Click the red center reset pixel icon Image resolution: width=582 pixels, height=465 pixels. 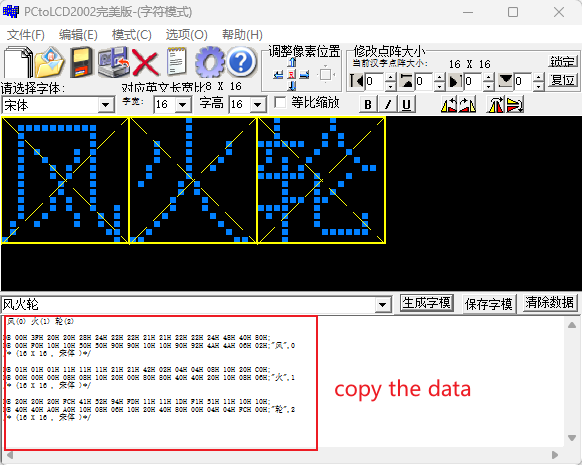(x=292, y=75)
